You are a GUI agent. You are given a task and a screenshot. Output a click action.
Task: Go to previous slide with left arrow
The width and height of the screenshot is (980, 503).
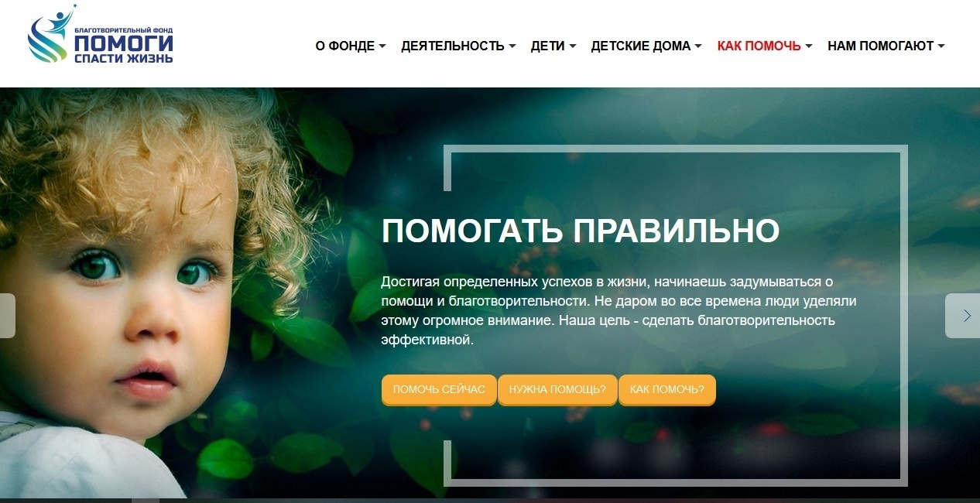point(7,316)
